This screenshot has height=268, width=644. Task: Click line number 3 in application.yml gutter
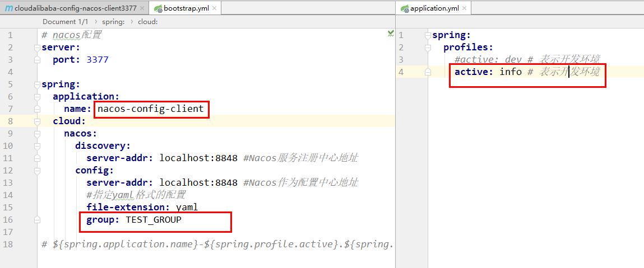click(401, 60)
